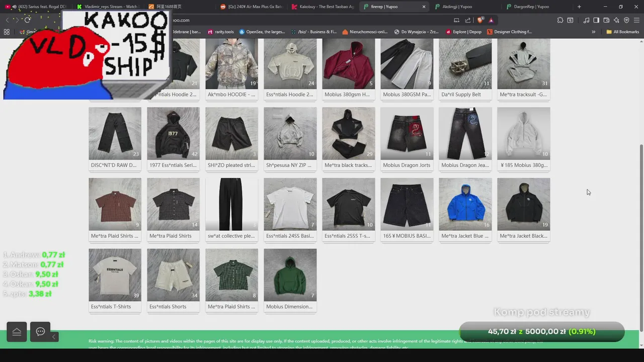Open the All Bookmarks folder
The width and height of the screenshot is (644, 362).
click(623, 32)
